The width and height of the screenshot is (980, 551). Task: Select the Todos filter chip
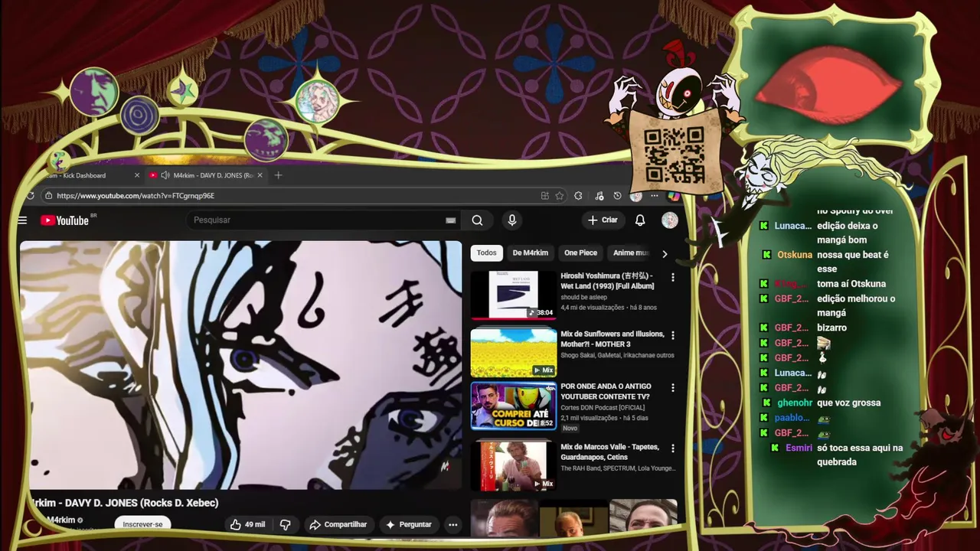click(x=486, y=253)
